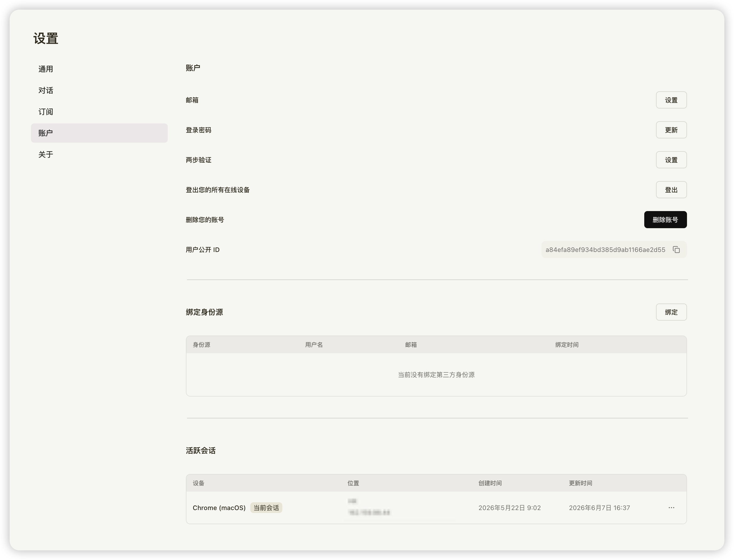
Task: Click 当前没有绑定第三方身份源 message
Action: pyautogui.click(x=436, y=375)
